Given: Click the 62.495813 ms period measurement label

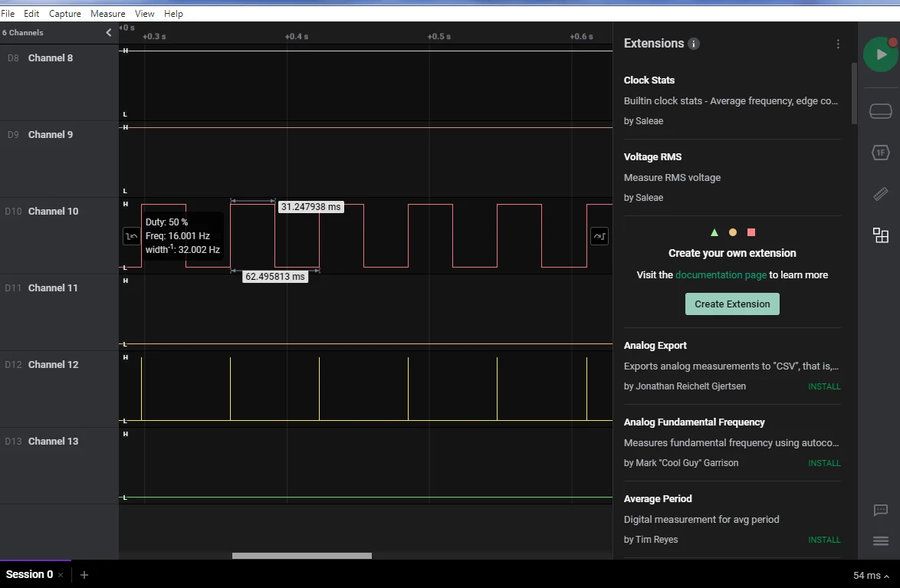Looking at the screenshot, I should 275,276.
